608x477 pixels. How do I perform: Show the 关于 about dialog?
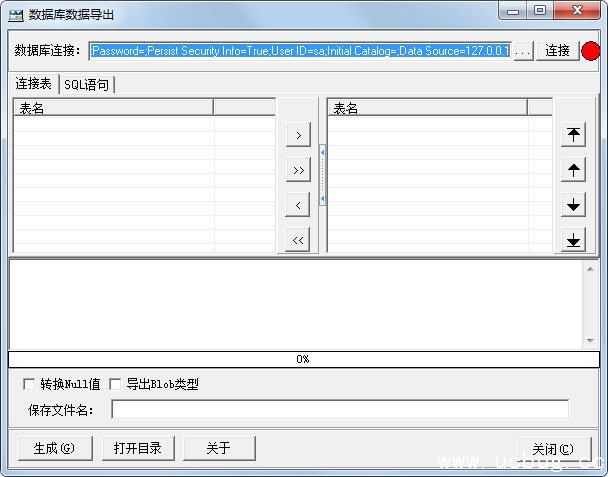[x=219, y=448]
